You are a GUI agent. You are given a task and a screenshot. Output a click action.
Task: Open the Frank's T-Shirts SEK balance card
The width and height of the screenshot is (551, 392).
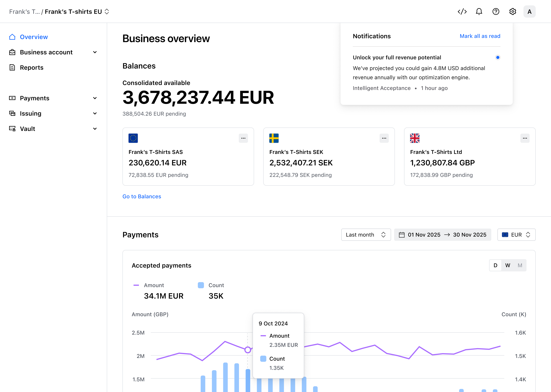tap(329, 157)
